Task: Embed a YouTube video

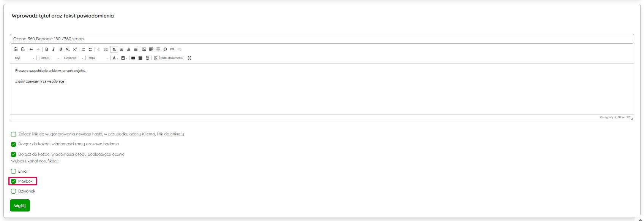Action: point(133,58)
